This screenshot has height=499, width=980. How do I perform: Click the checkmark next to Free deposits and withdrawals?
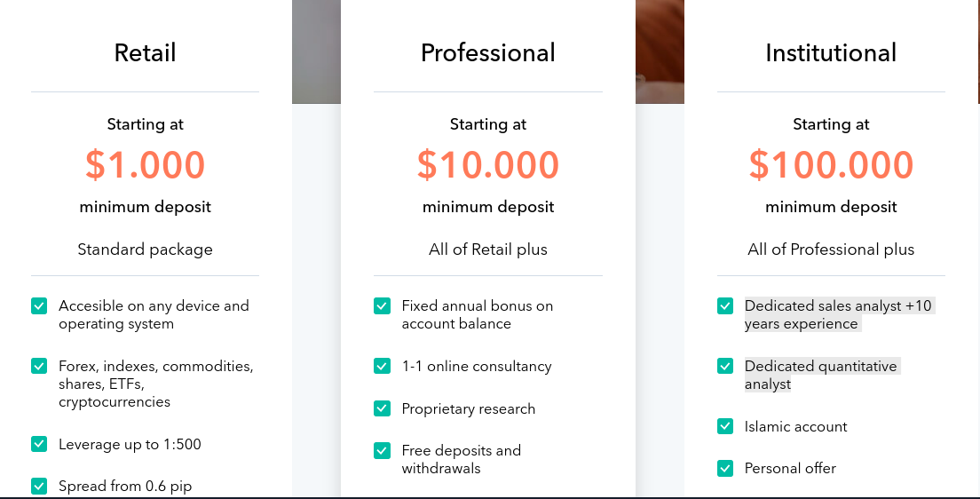tap(382, 450)
